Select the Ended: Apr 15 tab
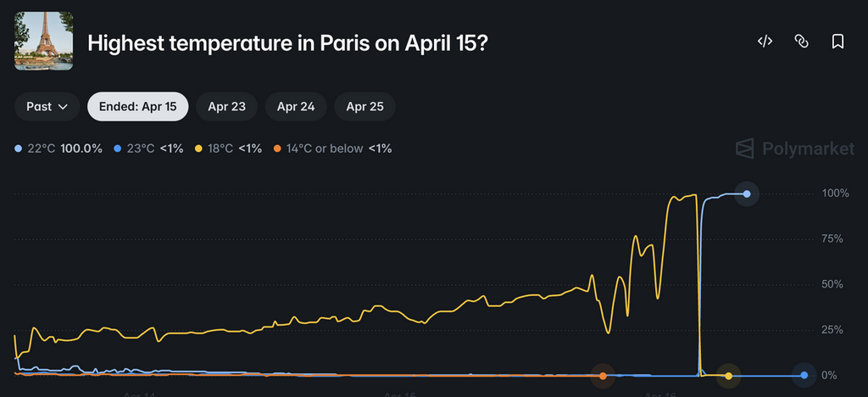 [x=137, y=107]
